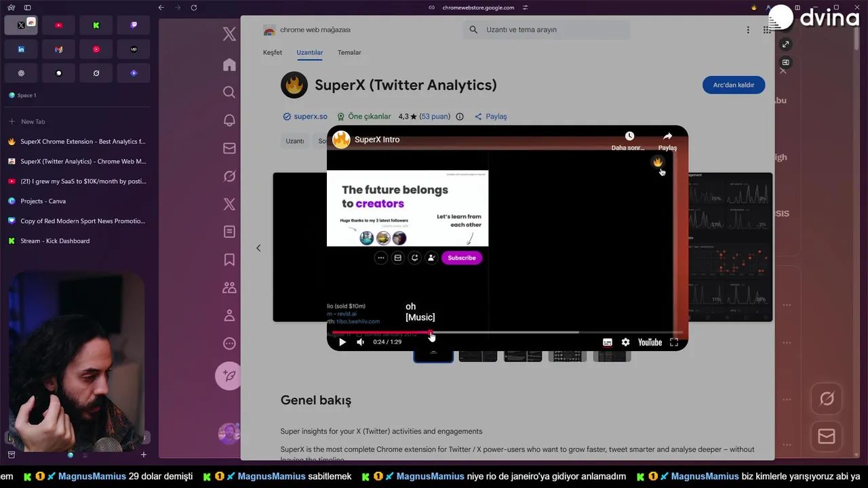The height and width of the screenshot is (488, 868).
Task: Open site controls icon in address bar
Action: click(525, 7)
